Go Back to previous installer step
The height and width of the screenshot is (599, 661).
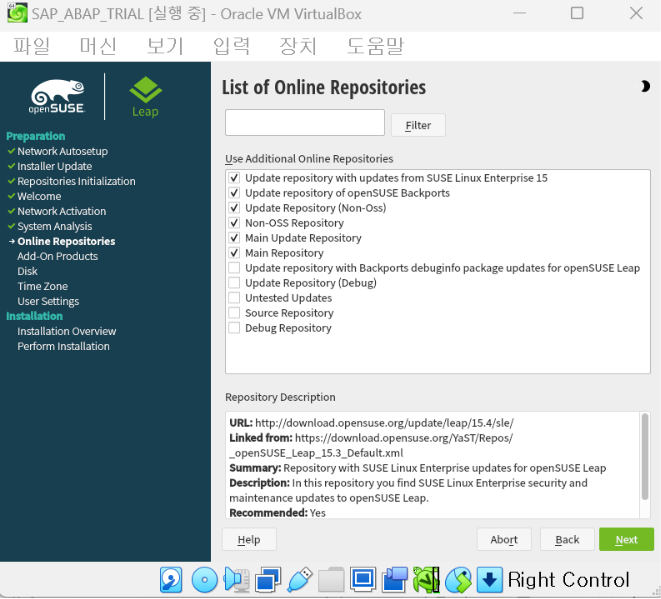coord(567,540)
